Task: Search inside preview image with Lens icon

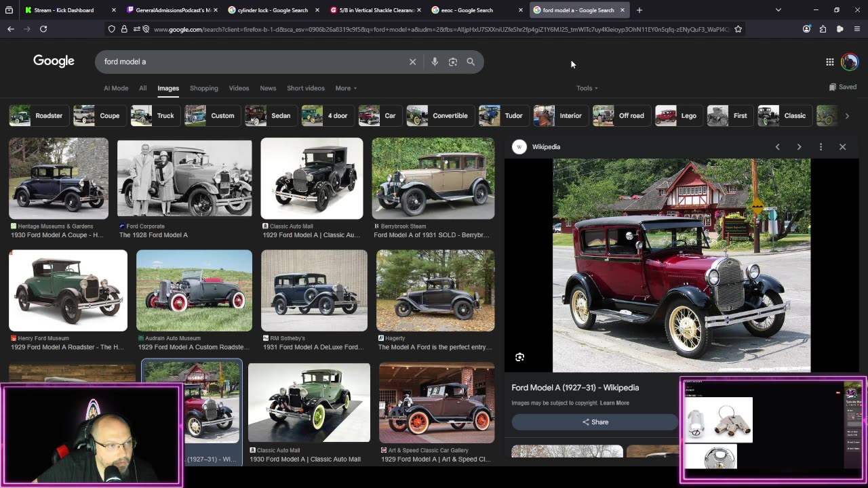Action: coord(519,357)
